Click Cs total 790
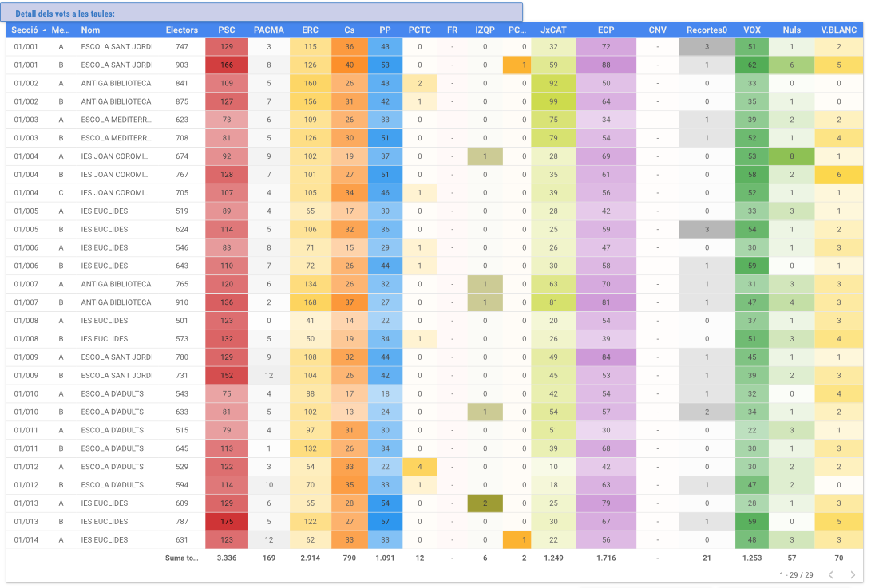Screen dimensions: 871x588 (x=350, y=558)
